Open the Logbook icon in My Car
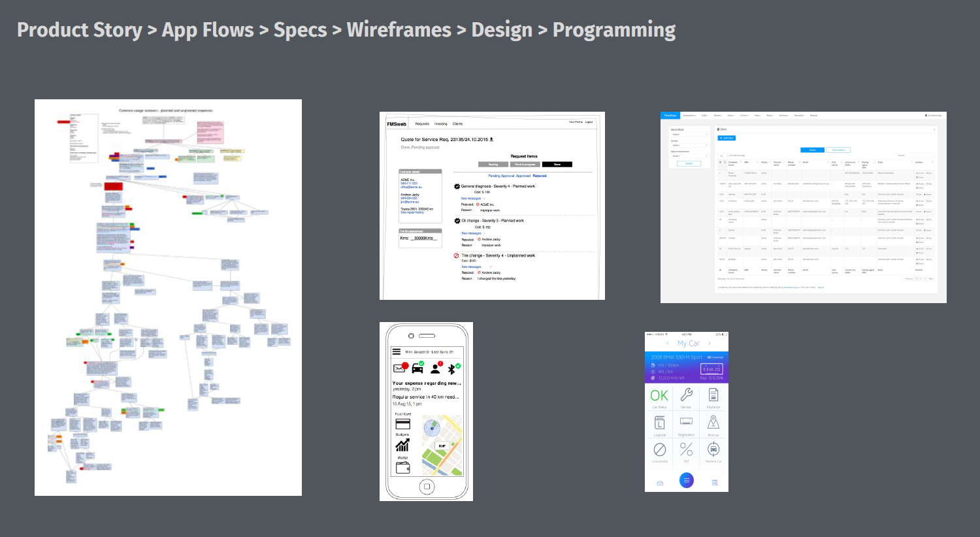Image resolution: width=980 pixels, height=537 pixels. click(x=660, y=423)
